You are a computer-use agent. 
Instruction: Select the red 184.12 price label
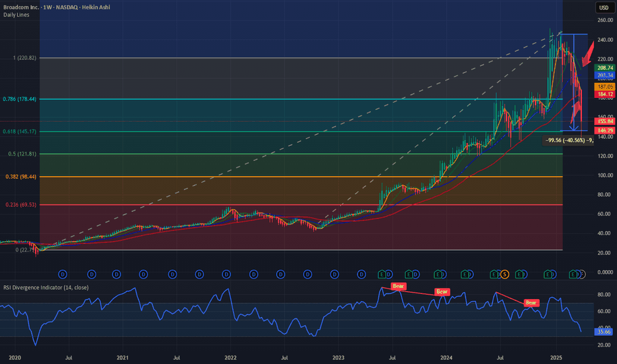click(x=605, y=94)
